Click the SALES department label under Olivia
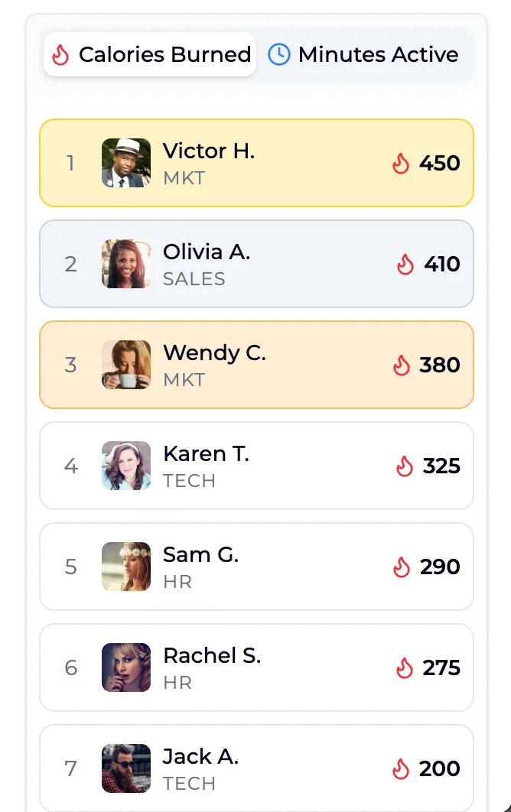Screen dimensions: 511x812 tap(194, 279)
